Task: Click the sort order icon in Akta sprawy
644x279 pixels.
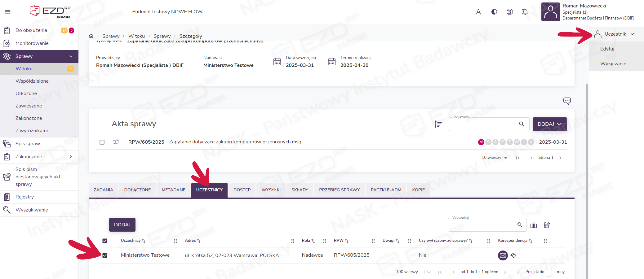Action: pos(438,124)
